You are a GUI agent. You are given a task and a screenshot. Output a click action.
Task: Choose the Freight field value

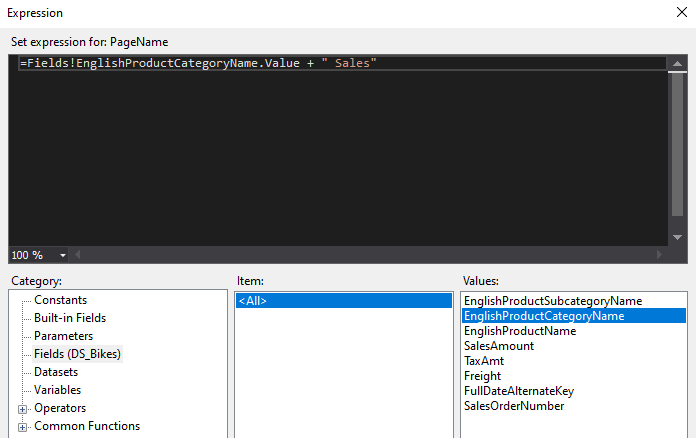482,376
